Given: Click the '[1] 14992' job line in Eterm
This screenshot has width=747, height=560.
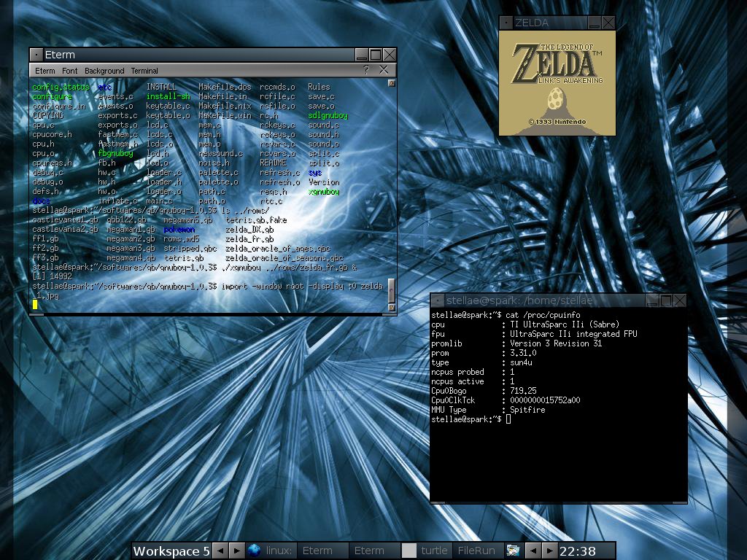Looking at the screenshot, I should (x=53, y=276).
